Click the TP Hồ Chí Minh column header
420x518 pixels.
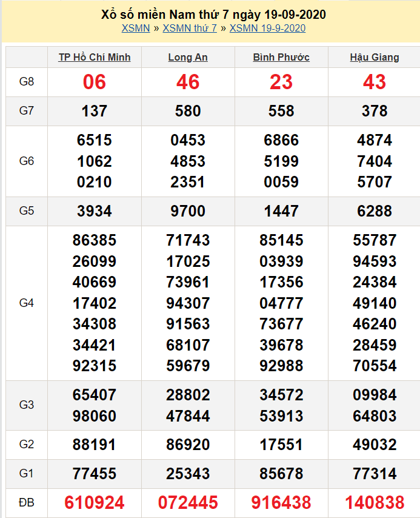95,58
